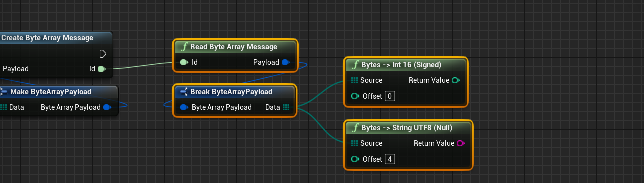Click the Return Value pin of Bytes -> Int 16

[x=456, y=80]
